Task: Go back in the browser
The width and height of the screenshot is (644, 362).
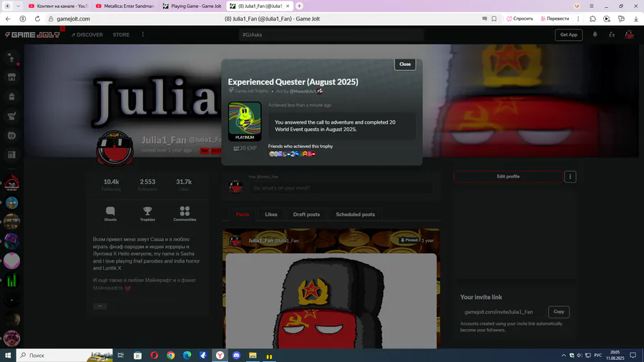Action: 8,19
